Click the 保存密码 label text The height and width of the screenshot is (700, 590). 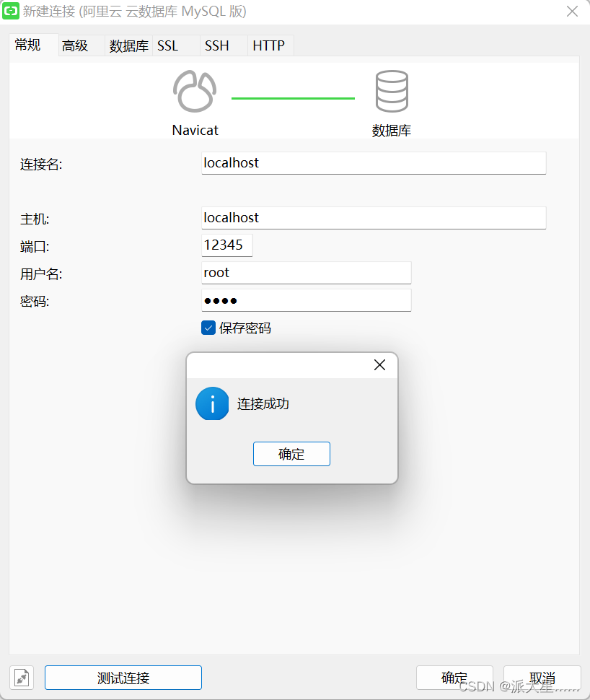tap(245, 328)
